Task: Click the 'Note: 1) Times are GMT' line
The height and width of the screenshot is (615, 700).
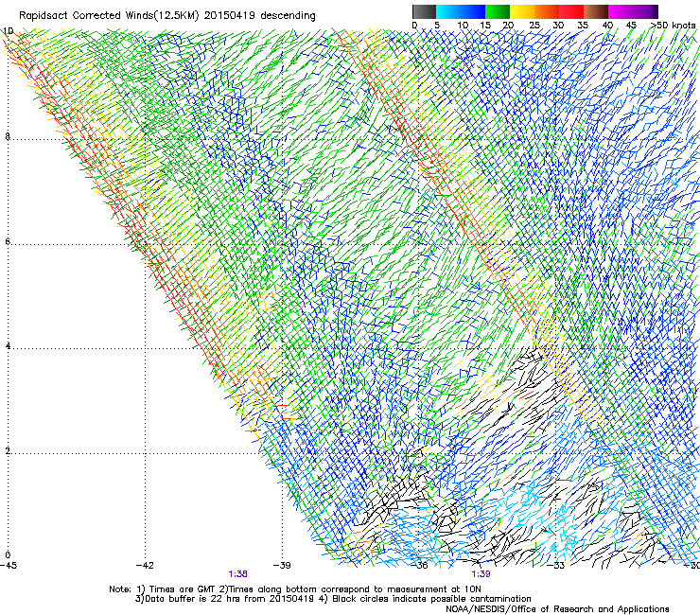Action: click(295, 589)
